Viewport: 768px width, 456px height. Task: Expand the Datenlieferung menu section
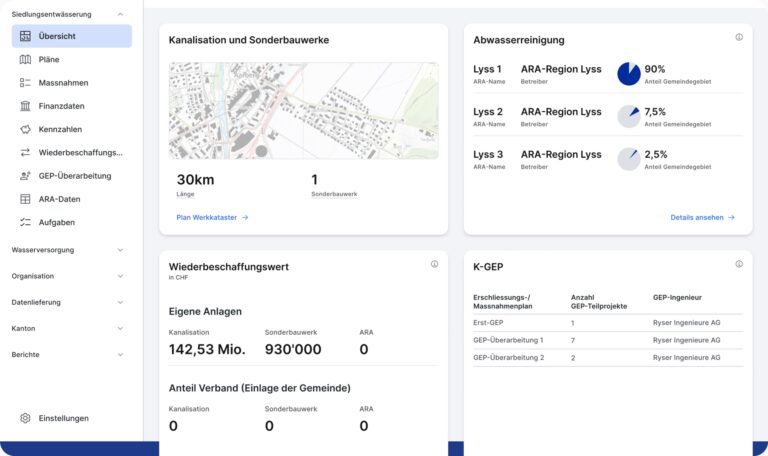coord(120,302)
